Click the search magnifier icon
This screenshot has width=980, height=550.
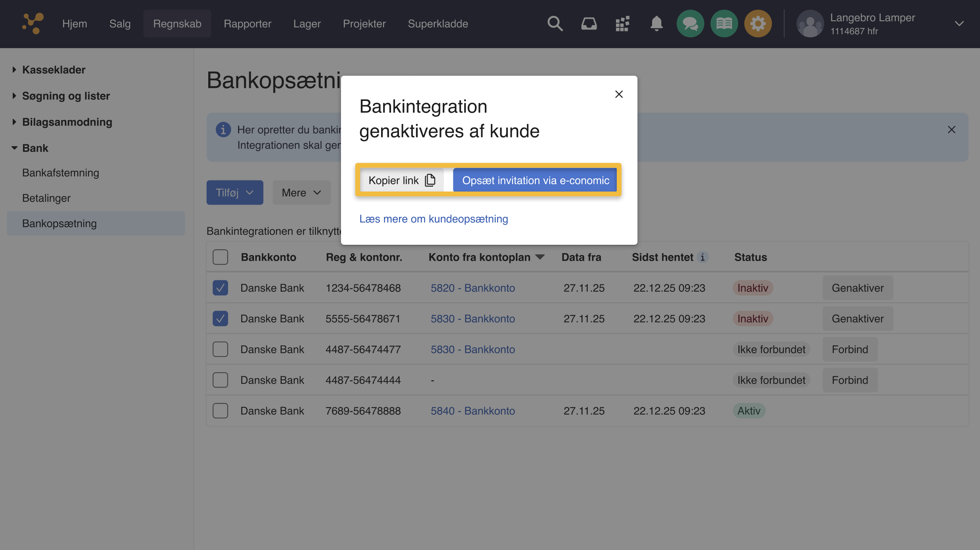pyautogui.click(x=555, y=24)
